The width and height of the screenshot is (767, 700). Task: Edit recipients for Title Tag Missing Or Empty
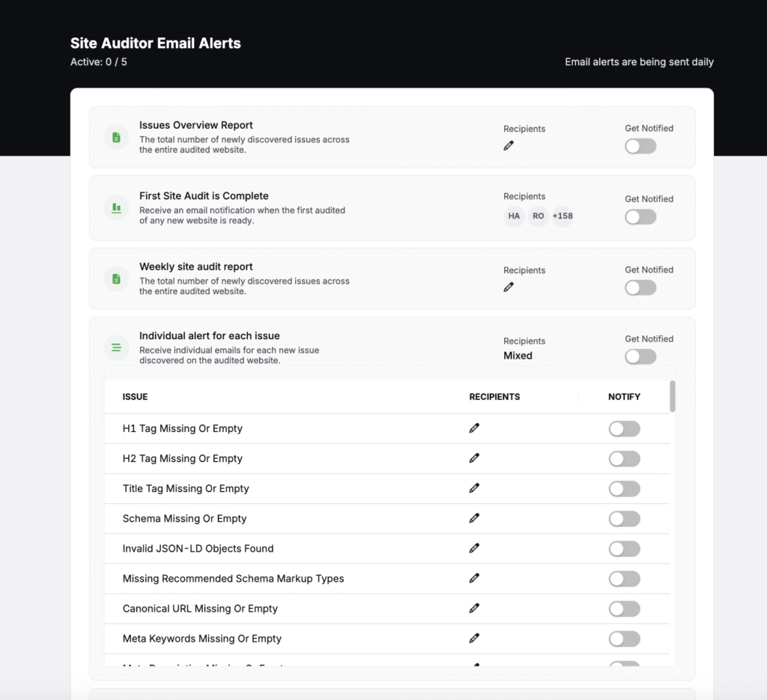point(474,488)
